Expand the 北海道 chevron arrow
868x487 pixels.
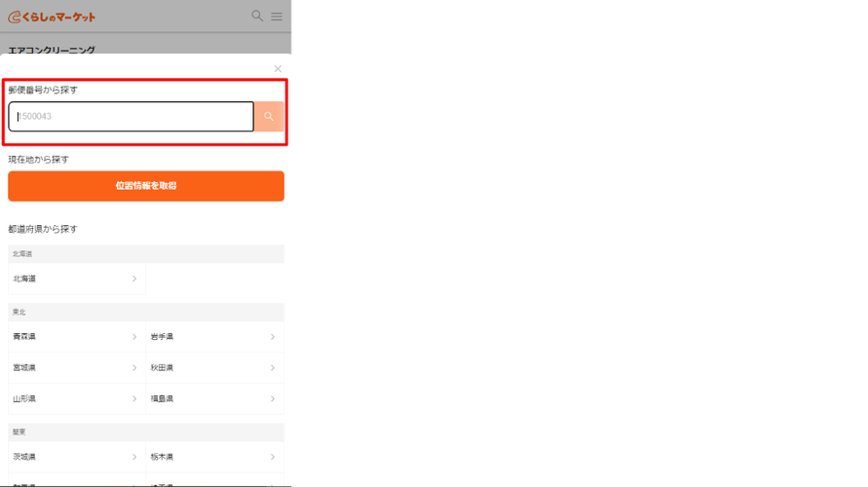134,279
